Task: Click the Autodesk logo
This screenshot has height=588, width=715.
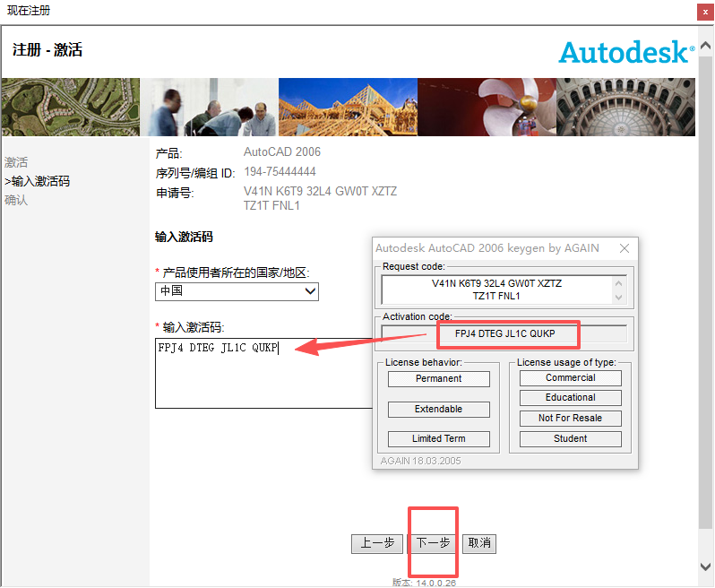Action: click(626, 52)
